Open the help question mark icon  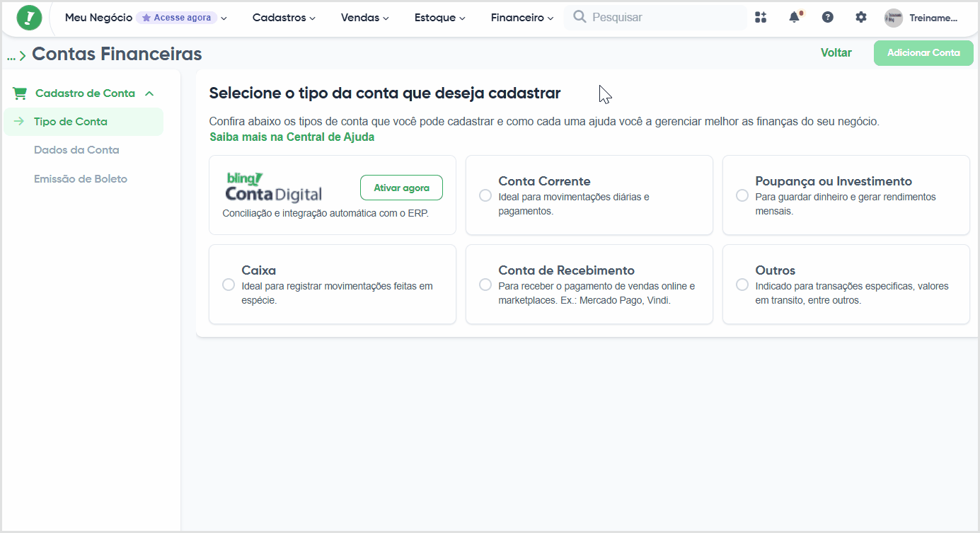point(827,18)
